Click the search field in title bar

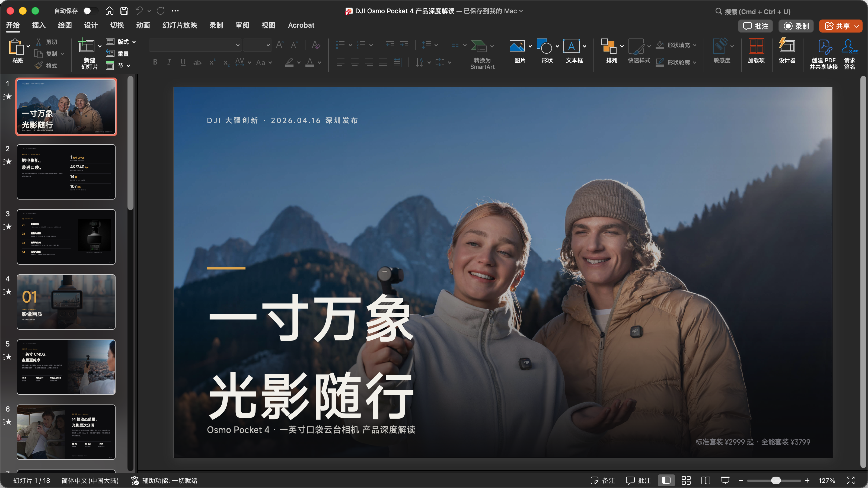click(753, 11)
